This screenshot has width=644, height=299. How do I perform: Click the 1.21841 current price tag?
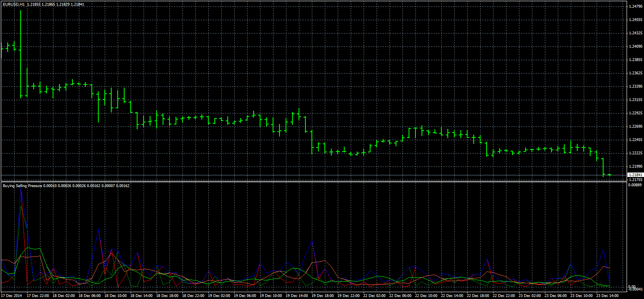tap(635, 175)
